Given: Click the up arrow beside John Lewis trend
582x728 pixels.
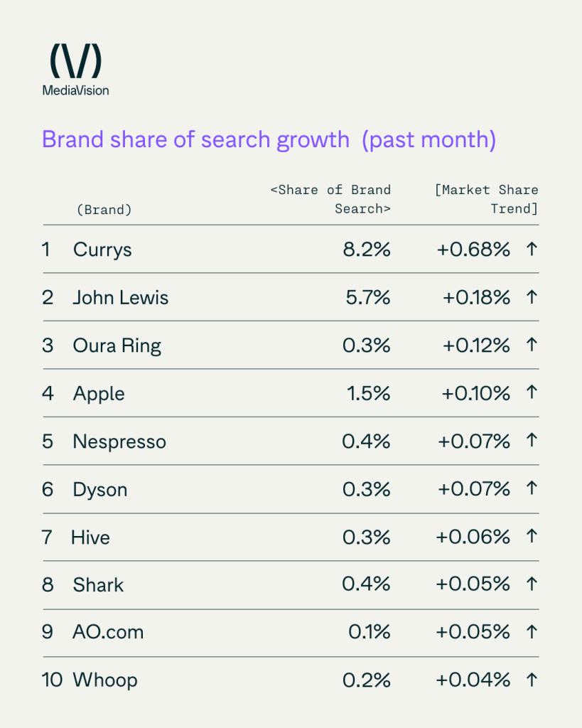Looking at the screenshot, I should click(530, 297).
